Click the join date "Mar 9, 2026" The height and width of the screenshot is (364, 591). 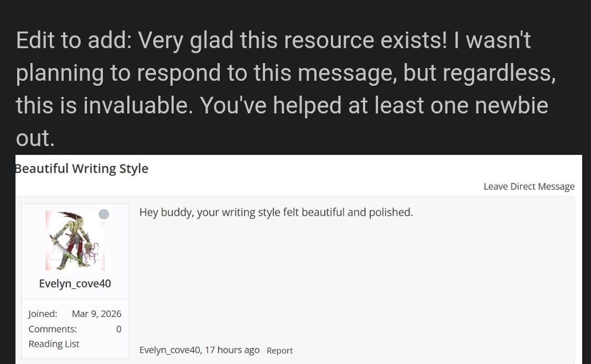coord(96,314)
